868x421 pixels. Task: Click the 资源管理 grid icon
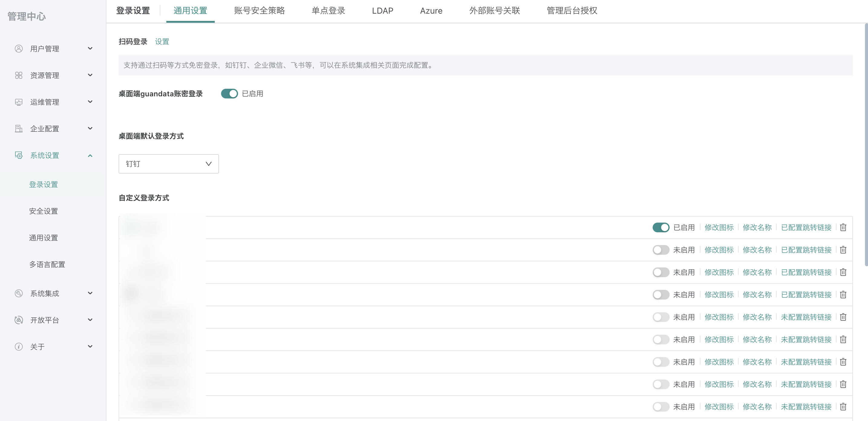click(19, 75)
